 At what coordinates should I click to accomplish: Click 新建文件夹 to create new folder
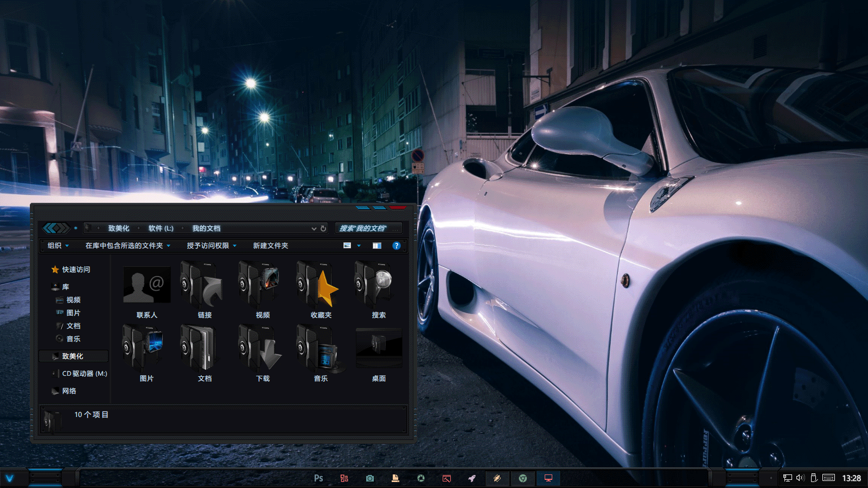pos(271,246)
